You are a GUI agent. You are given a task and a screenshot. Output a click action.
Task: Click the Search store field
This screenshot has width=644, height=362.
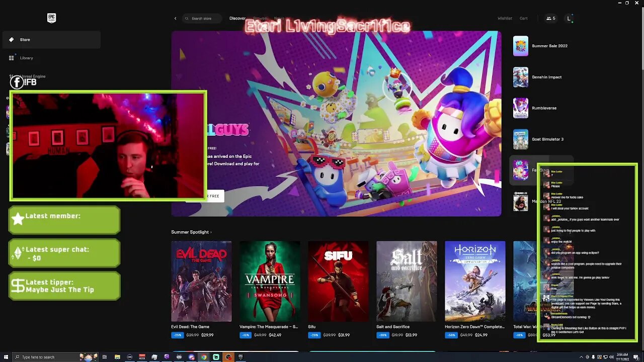click(202, 19)
